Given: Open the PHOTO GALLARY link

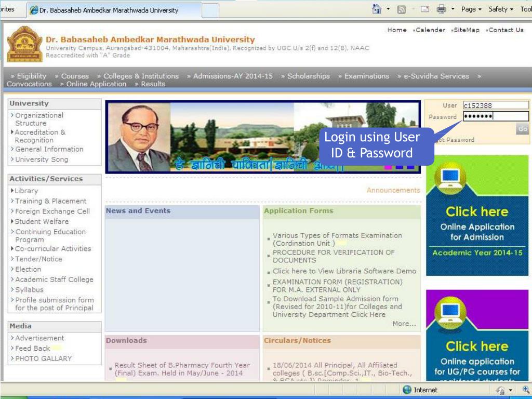Looking at the screenshot, I should (44, 358).
